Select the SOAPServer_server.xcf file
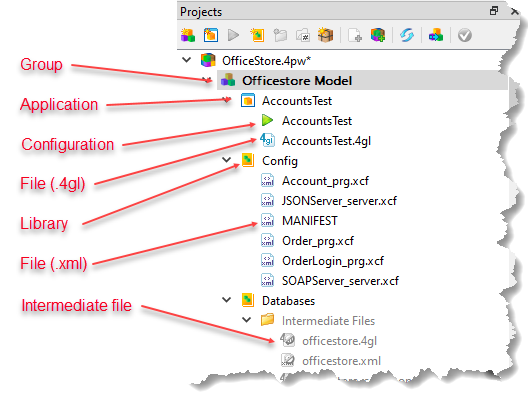This screenshot has width=528, height=399. point(330,280)
